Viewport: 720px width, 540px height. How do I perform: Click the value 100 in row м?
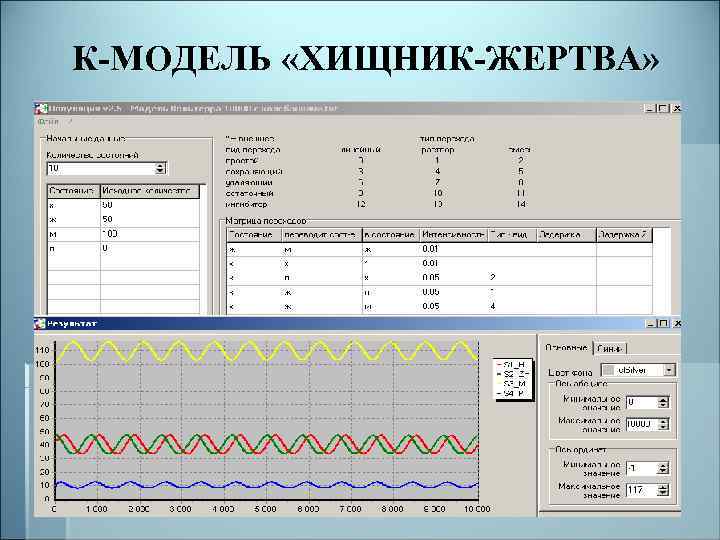110,234
